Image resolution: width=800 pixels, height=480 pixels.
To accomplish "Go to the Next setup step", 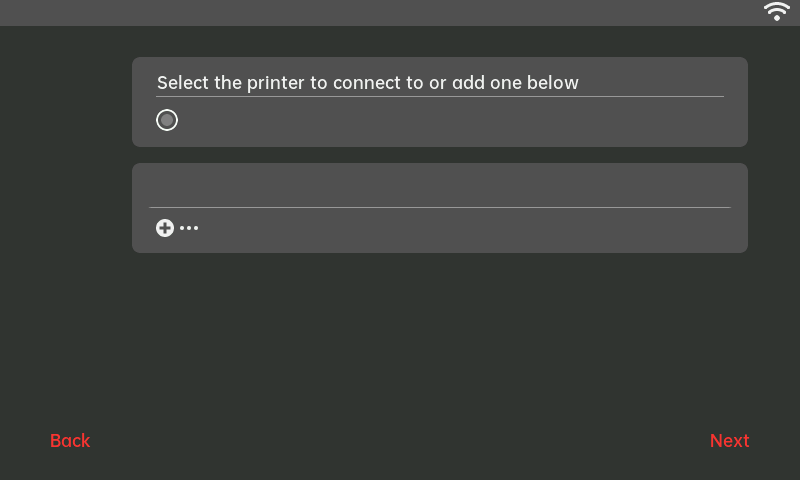I will coord(729,441).
